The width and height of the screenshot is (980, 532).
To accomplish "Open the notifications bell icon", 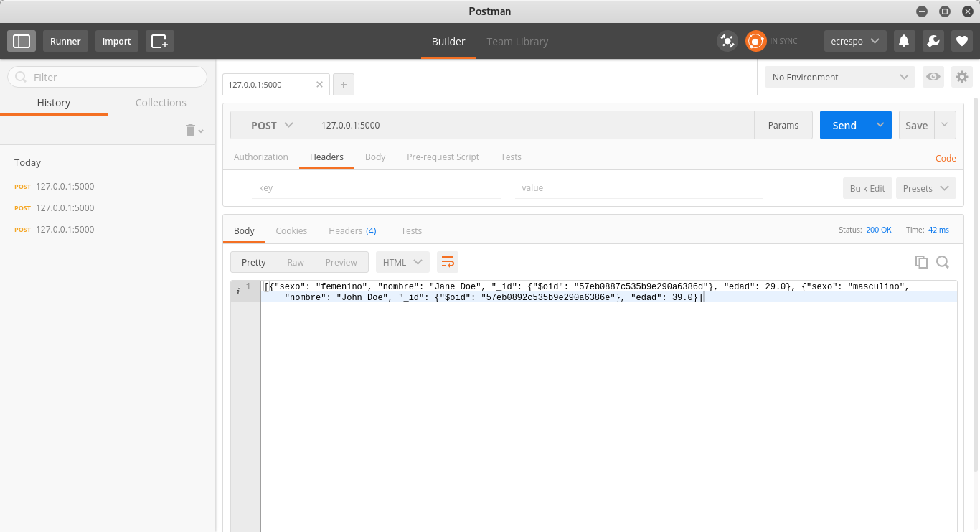I will pyautogui.click(x=904, y=41).
